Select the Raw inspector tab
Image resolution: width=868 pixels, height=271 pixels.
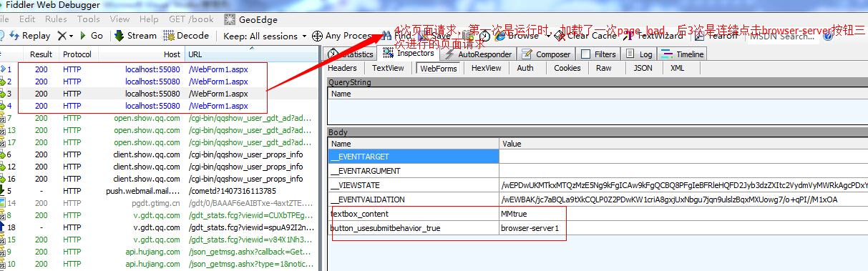(x=604, y=68)
